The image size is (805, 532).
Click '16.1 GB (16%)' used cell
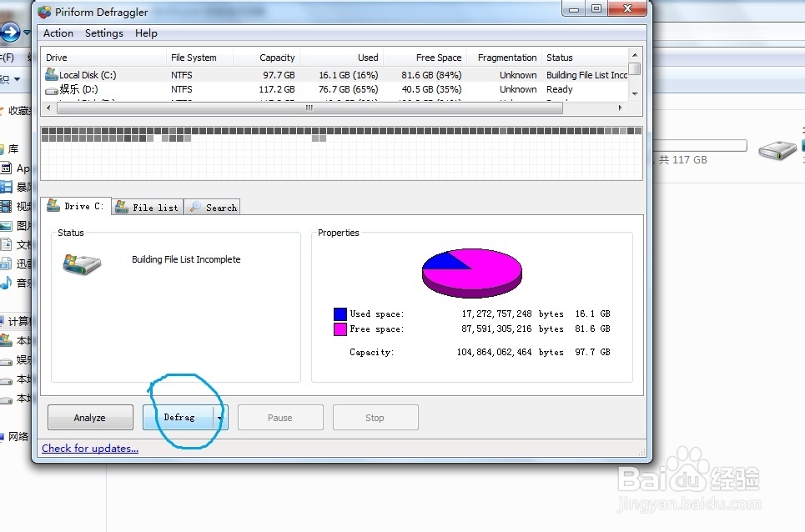click(x=349, y=75)
